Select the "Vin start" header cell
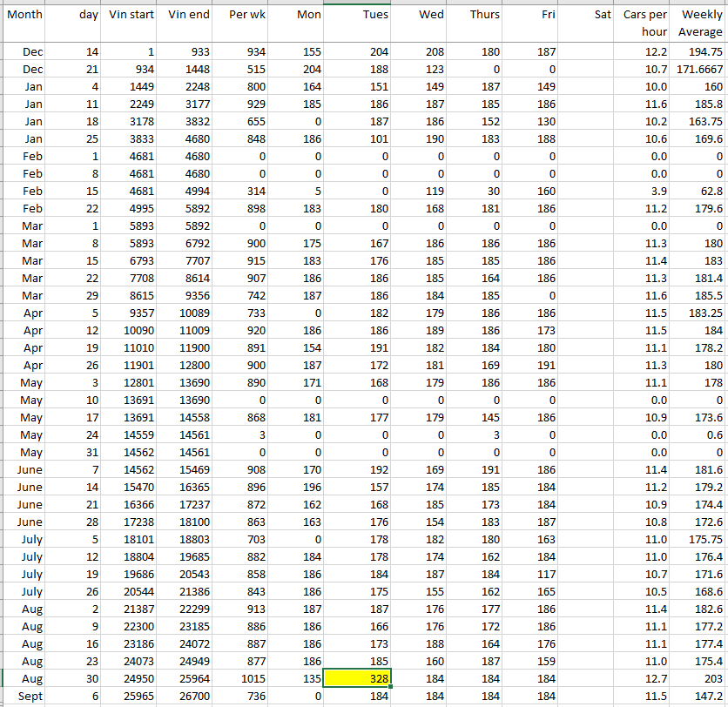 coord(130,15)
